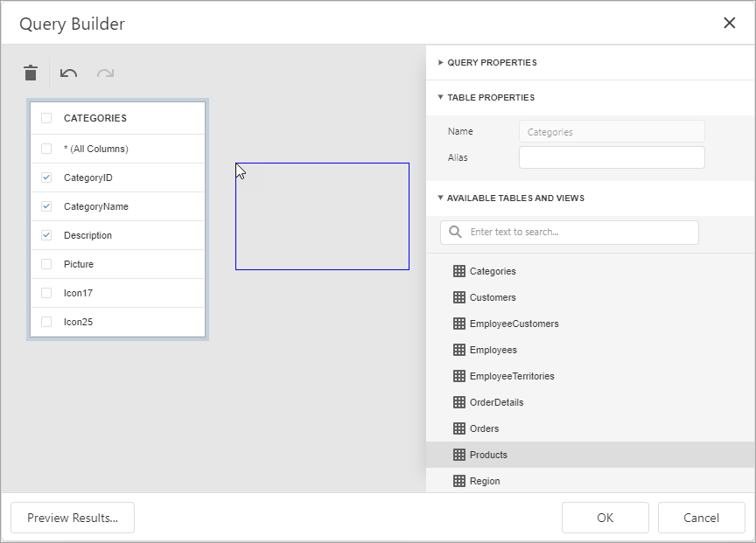Select the table grid icon beside Products
This screenshot has width=756, height=543.
coord(458,455)
